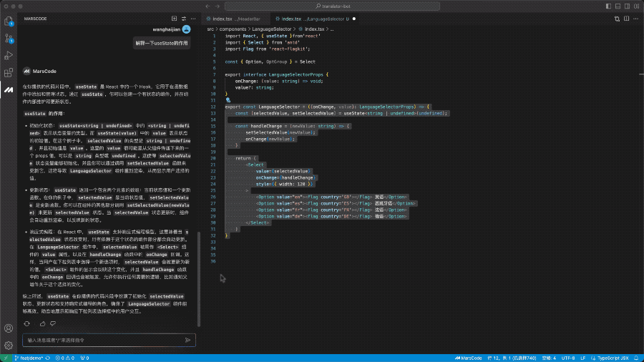Open the Explorer view in activity bar
The width and height of the screenshot is (644, 362).
9,20
